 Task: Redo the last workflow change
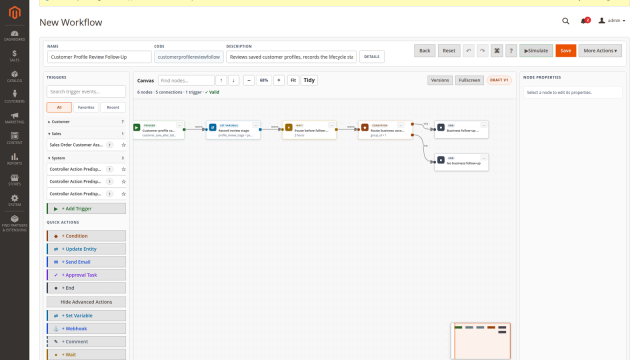[x=482, y=51]
